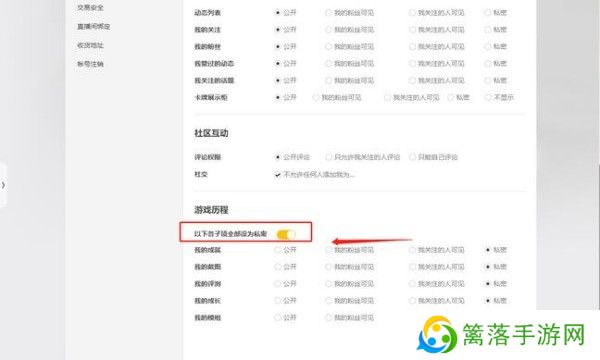The width and height of the screenshot is (600, 360).
Task: Click the 游戏历程 section heading
Action: click(x=211, y=210)
